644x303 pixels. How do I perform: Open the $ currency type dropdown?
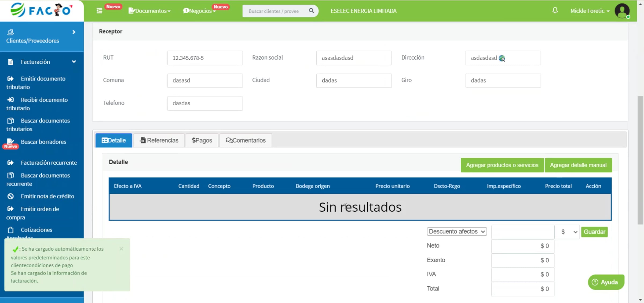[x=567, y=232]
